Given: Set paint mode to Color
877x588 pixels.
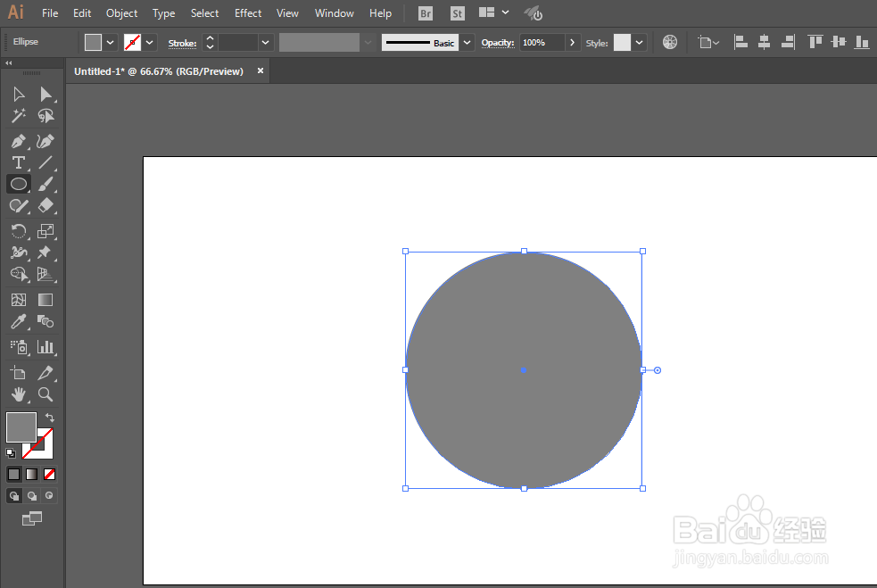Looking at the screenshot, I should point(14,475).
